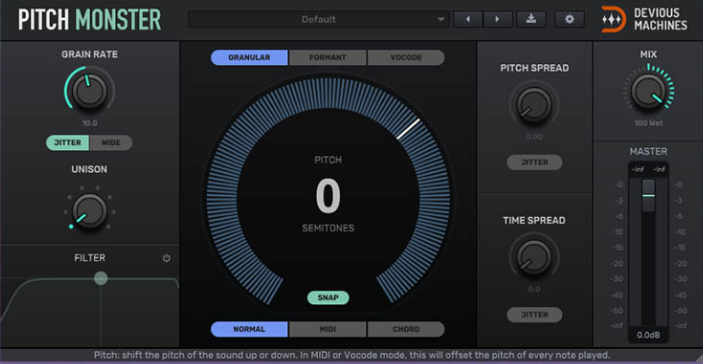Click the large pitch dial center value
703x364 pixels.
(328, 196)
